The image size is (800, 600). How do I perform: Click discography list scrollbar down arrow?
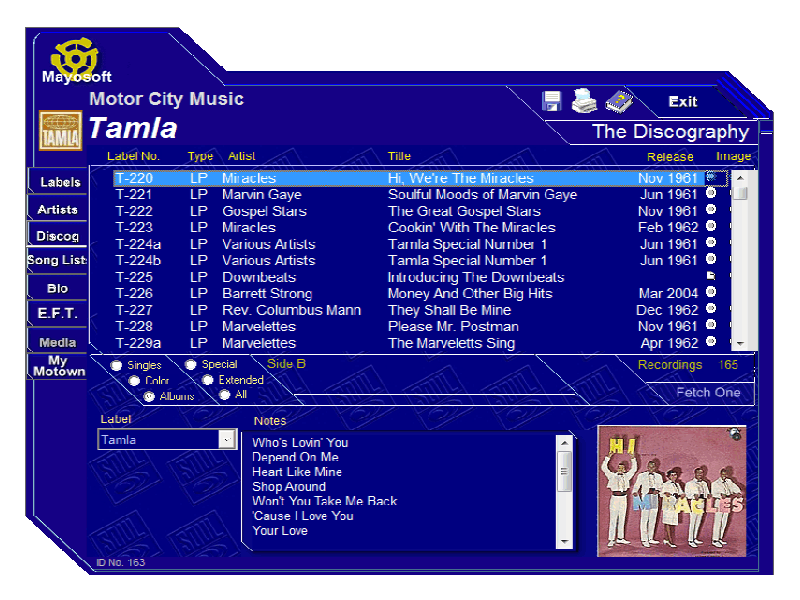click(x=740, y=343)
